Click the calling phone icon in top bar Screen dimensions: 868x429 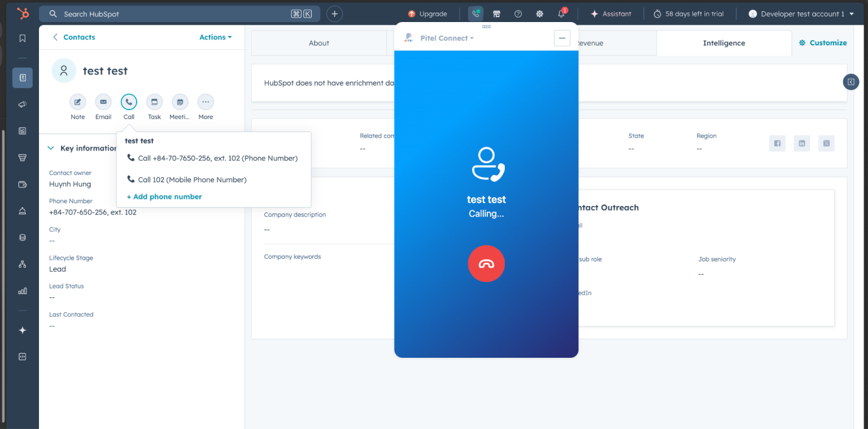coord(476,14)
